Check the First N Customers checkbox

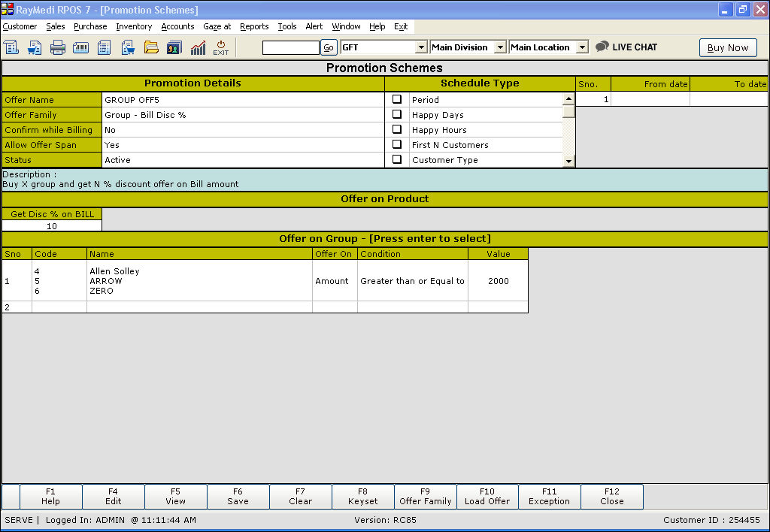[x=397, y=144]
